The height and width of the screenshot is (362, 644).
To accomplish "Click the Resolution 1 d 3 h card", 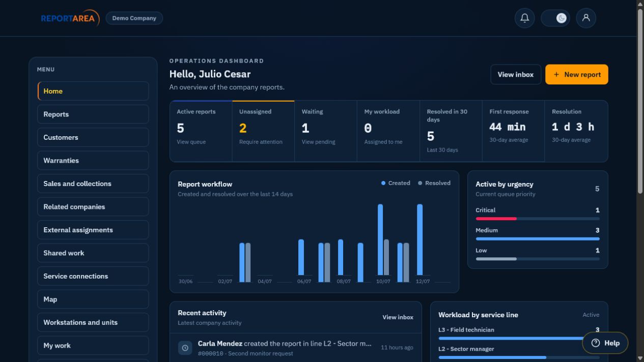I will click(576, 131).
